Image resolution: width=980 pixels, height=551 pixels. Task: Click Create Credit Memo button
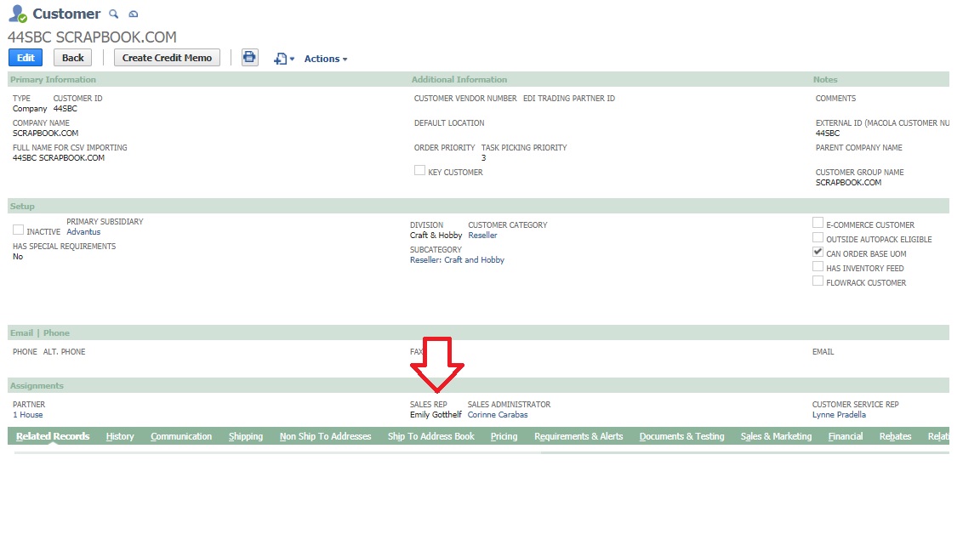(x=167, y=58)
